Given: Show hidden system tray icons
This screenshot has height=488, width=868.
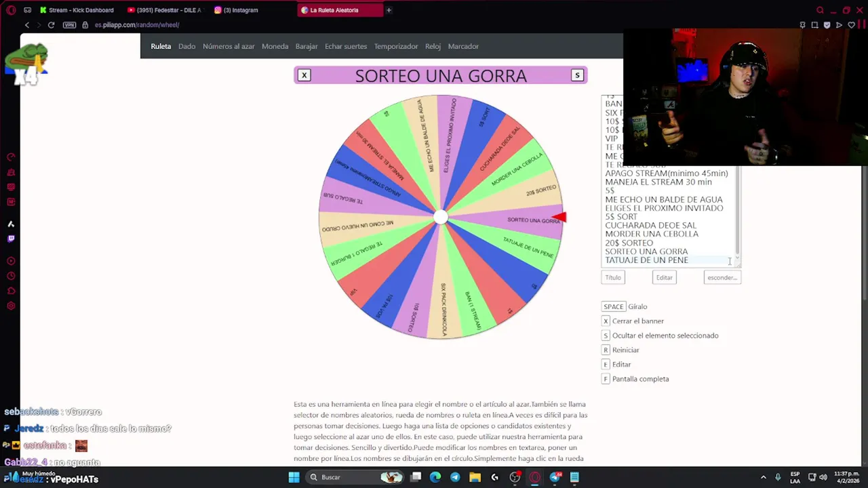Looking at the screenshot, I should [763, 477].
